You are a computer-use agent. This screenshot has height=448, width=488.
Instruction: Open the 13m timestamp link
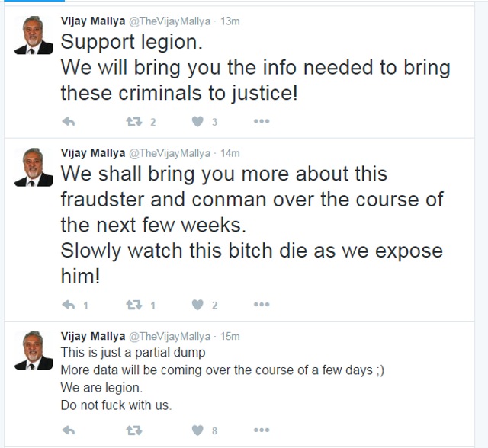point(230,21)
